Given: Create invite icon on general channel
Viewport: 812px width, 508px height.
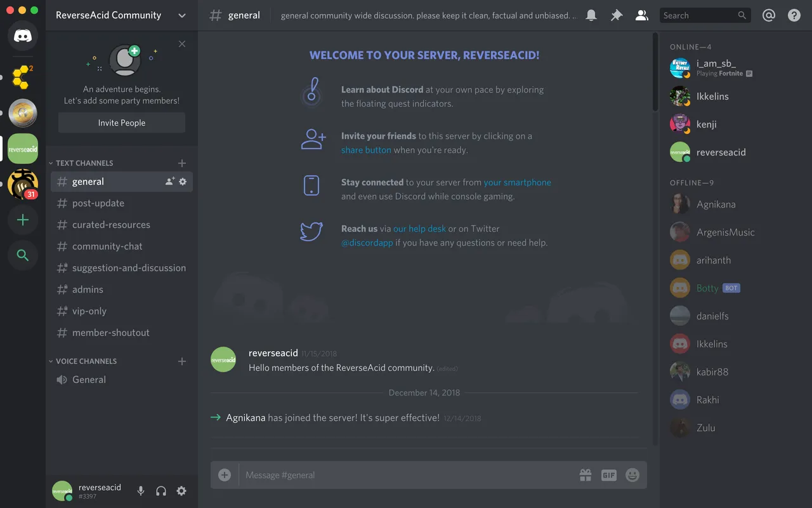Looking at the screenshot, I should [x=169, y=182].
